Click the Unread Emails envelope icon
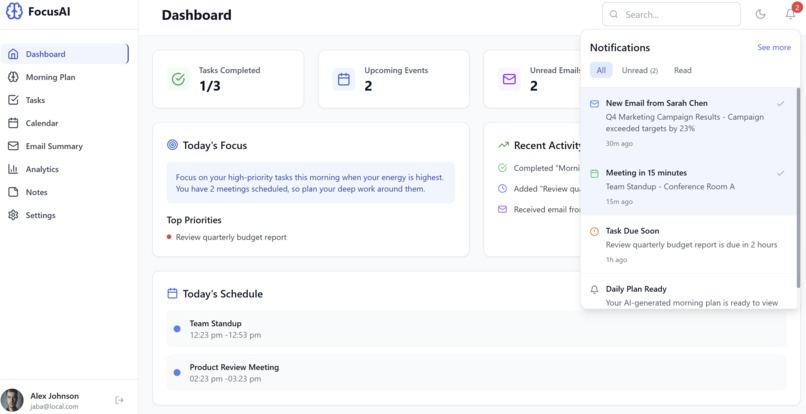Viewport: 806px width, 414px height. [509, 79]
